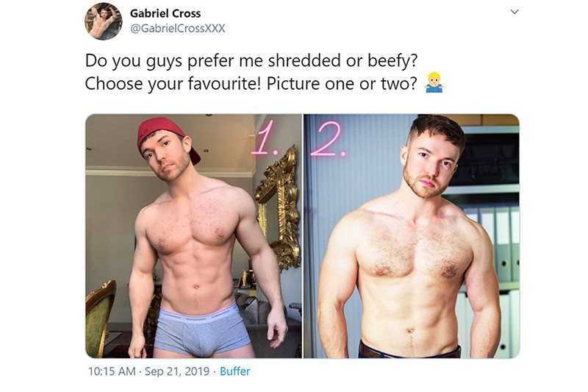The width and height of the screenshot is (588, 392).
Task: Click the pink neon number 2 label
Action: pyautogui.click(x=327, y=140)
